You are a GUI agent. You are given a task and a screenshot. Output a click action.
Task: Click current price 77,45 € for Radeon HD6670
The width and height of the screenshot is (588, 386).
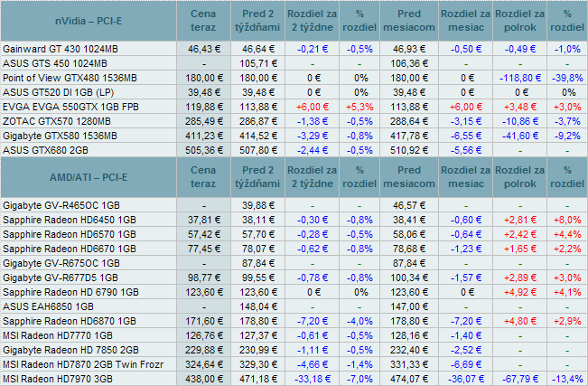[x=204, y=249]
